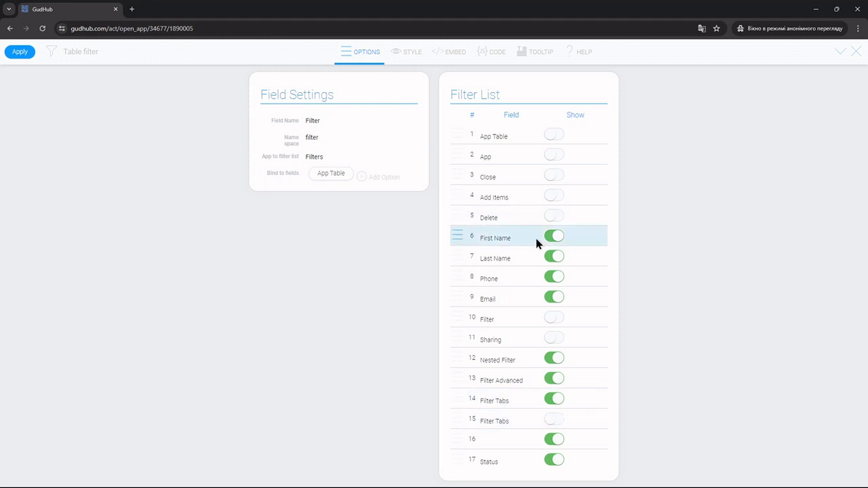The image size is (868, 488).
Task: Click the App Table bind field chip
Action: pyautogui.click(x=331, y=174)
